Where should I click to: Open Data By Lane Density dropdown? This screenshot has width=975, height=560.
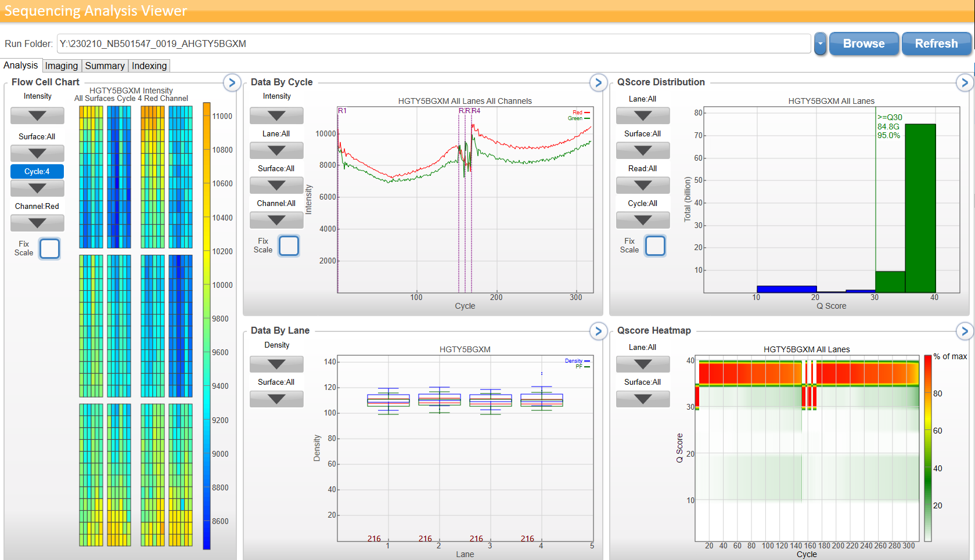pos(276,364)
